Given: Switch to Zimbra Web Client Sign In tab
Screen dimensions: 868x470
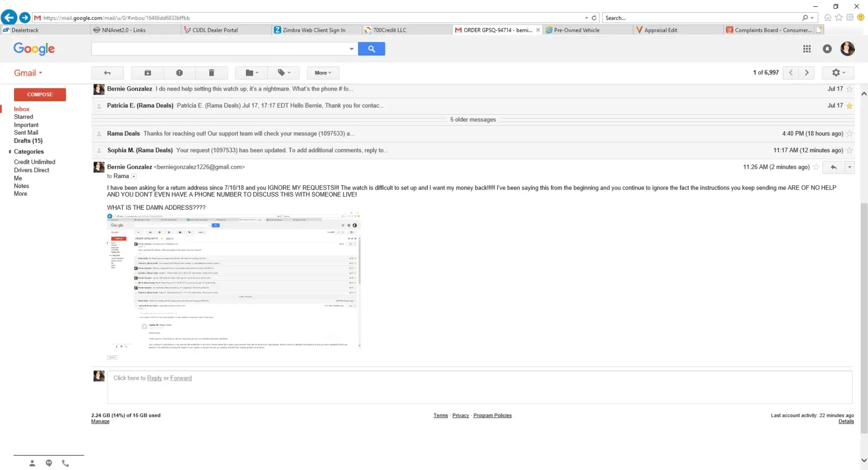Looking at the screenshot, I should (317, 30).
